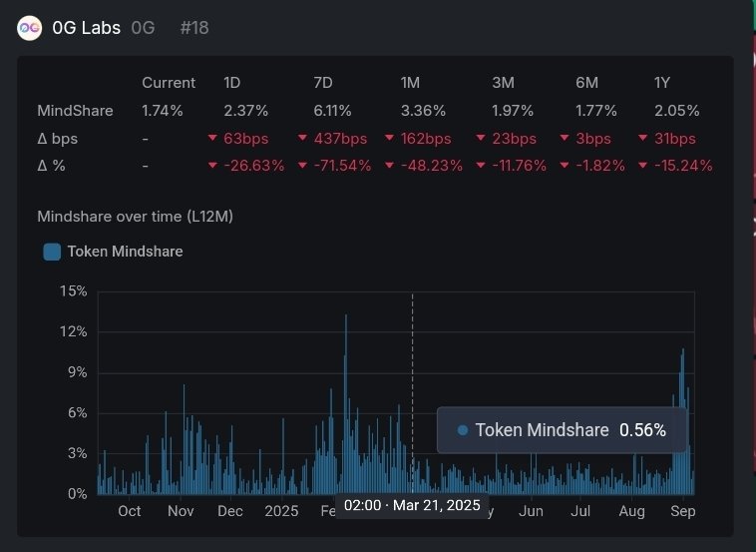Click the 1M MindShare value 3.36%
This screenshot has width=756, height=552.
tap(423, 111)
